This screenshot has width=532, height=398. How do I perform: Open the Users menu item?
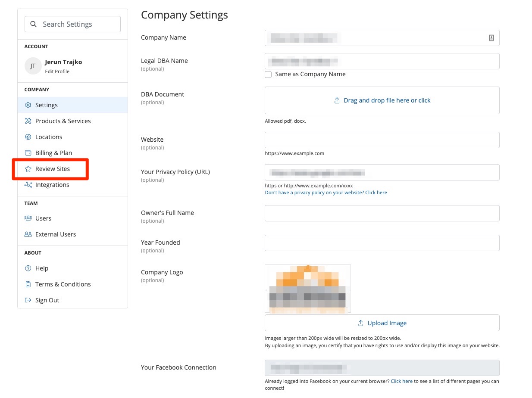43,218
